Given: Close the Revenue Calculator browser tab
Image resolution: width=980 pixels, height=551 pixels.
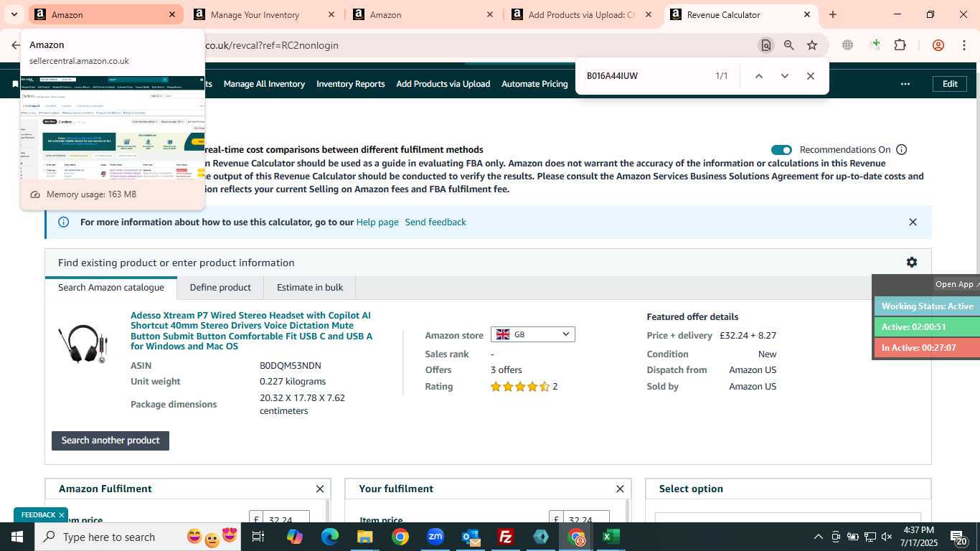Looking at the screenshot, I should 807,14.
